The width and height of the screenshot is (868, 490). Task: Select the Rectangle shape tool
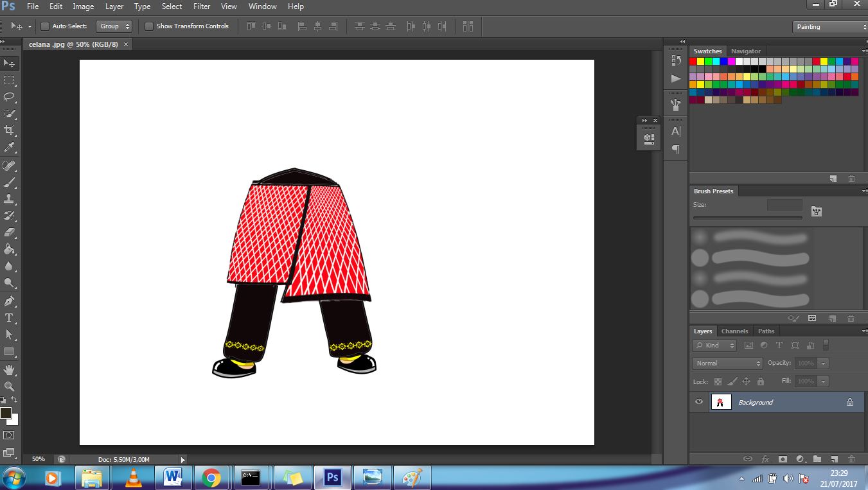point(10,351)
